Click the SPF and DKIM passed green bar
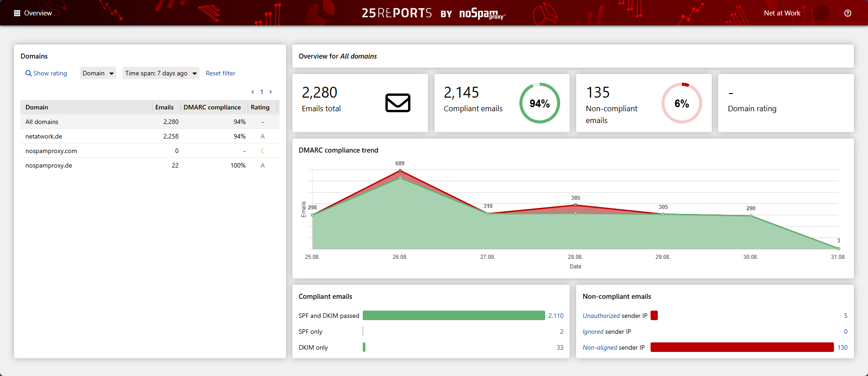Image resolution: width=868 pixels, height=376 pixels. coord(454,316)
